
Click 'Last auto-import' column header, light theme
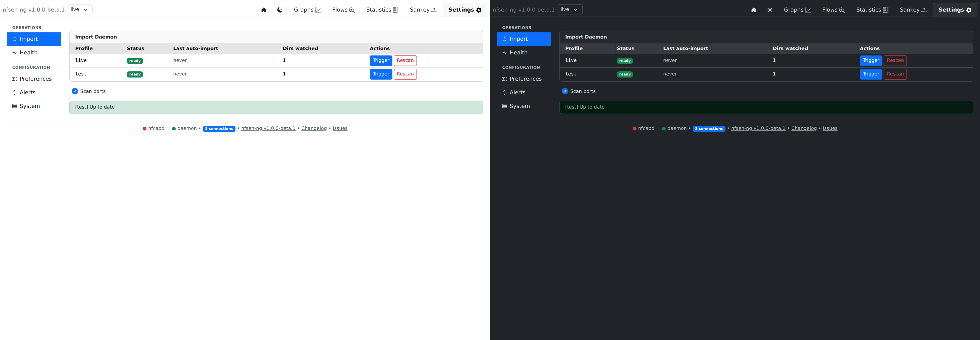click(x=196, y=49)
